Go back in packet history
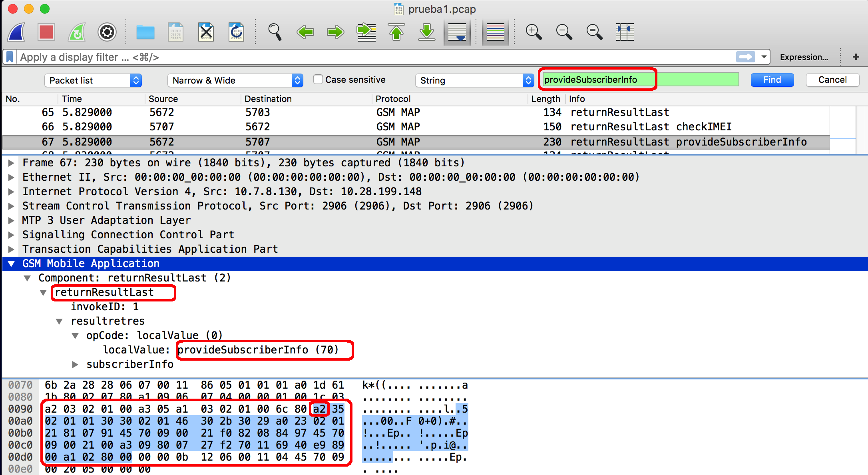 pos(305,32)
